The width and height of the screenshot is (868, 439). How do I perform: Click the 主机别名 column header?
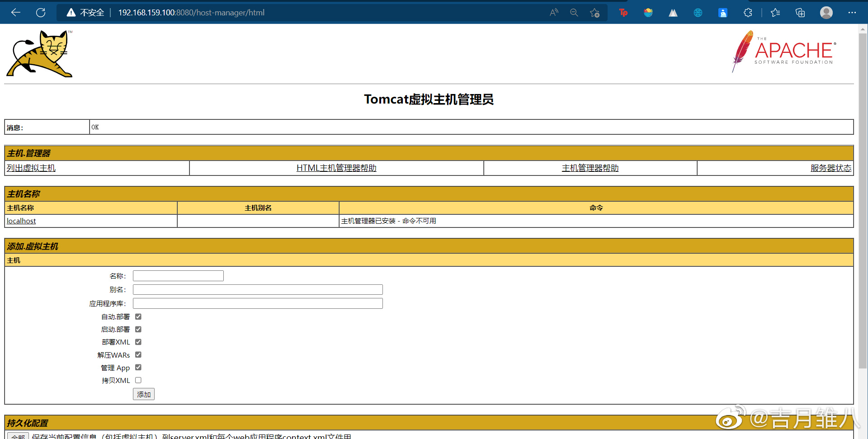pyautogui.click(x=258, y=208)
